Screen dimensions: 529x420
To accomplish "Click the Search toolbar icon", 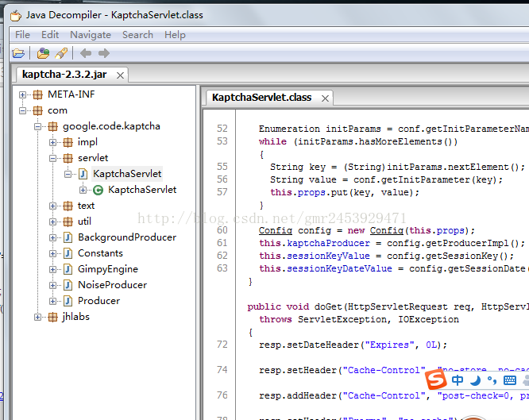I will click(61, 53).
